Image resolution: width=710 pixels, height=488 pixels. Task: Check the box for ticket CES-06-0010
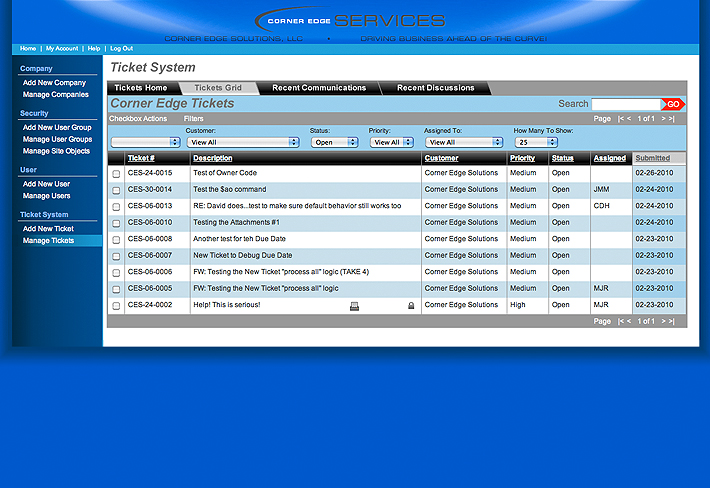point(116,223)
